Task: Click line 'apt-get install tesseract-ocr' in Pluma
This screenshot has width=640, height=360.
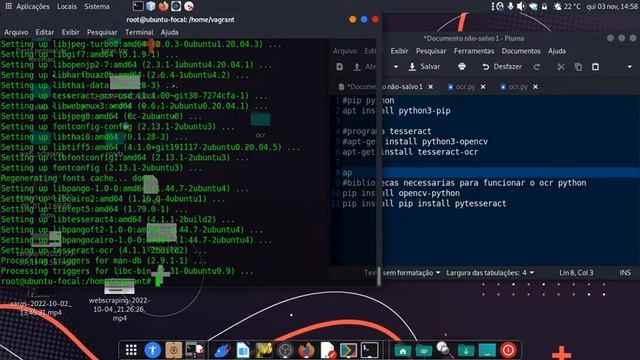Action: (x=410, y=152)
